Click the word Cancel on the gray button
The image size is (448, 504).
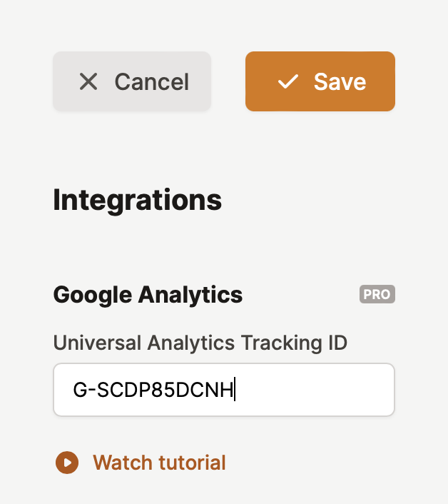tap(151, 81)
